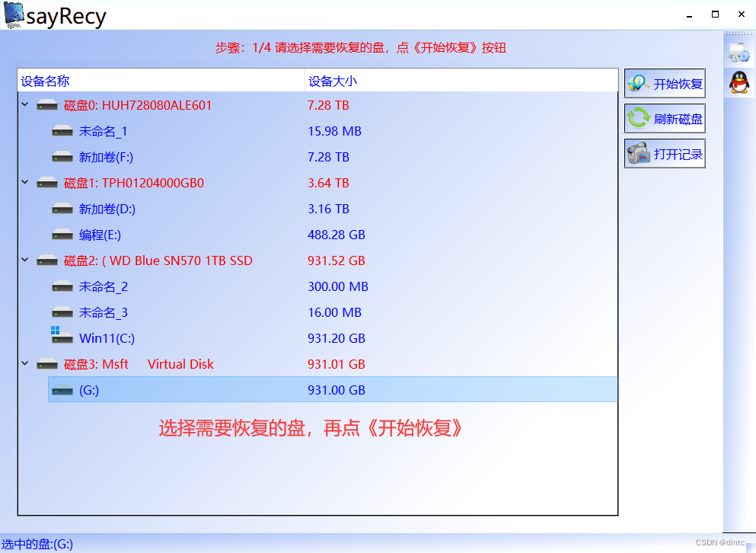Click drive icon beside 新加卷(F:)
This screenshot has height=553, width=756.
tap(62, 157)
